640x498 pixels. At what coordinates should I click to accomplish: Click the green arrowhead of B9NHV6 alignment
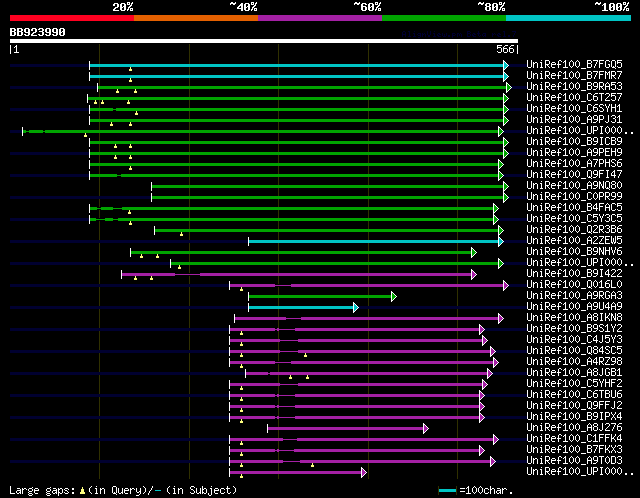coord(473,253)
